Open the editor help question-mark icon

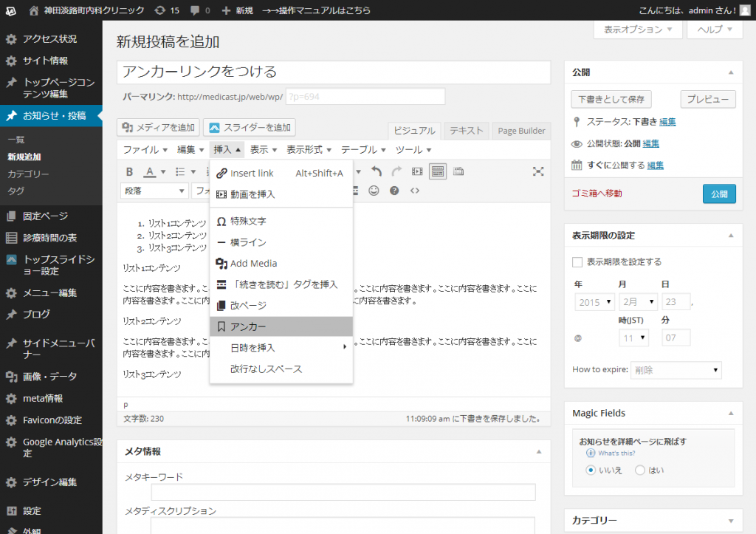394,191
